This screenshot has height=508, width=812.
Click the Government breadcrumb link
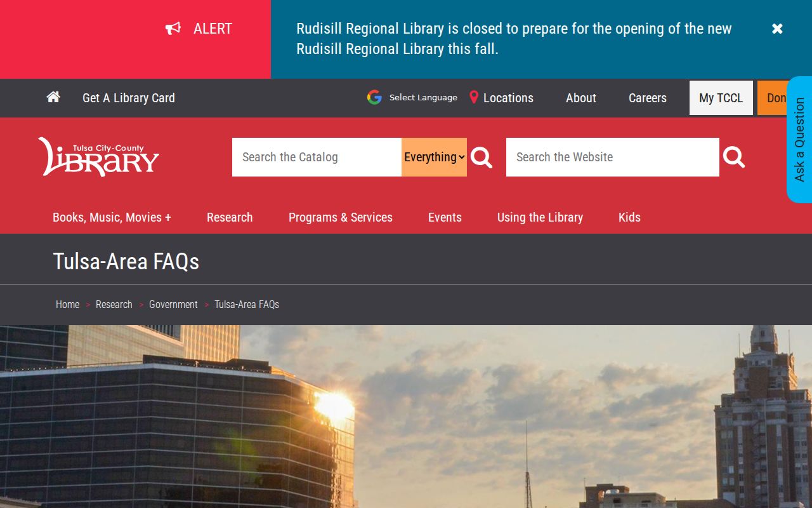point(173,305)
